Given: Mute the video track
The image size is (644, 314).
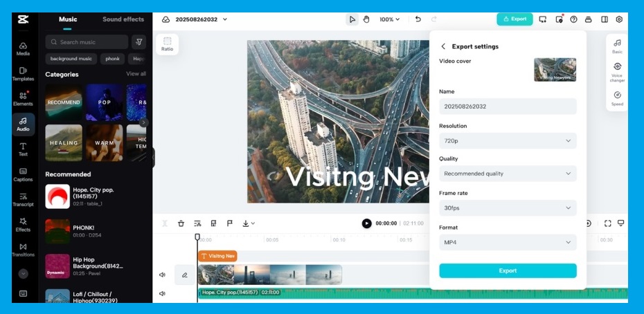Looking at the screenshot, I should click(x=162, y=275).
